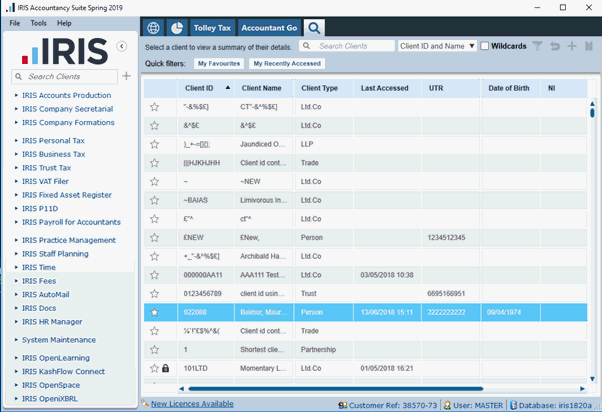
Task: Click the scroll right arrow of the table
Action: click(x=582, y=389)
